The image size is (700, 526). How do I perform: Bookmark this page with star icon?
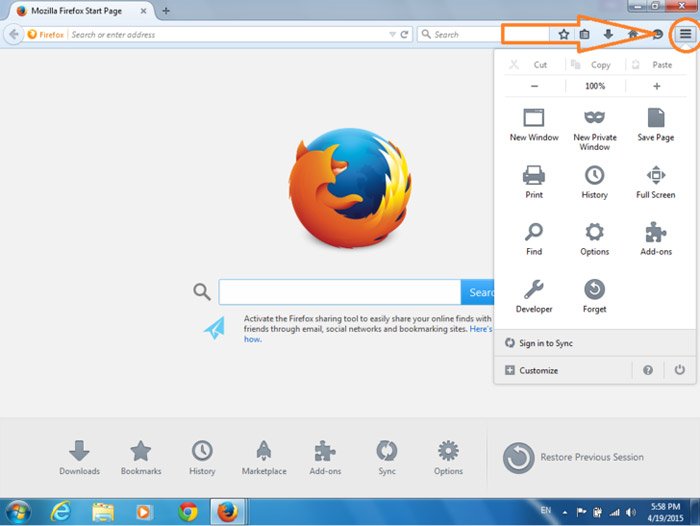564,34
